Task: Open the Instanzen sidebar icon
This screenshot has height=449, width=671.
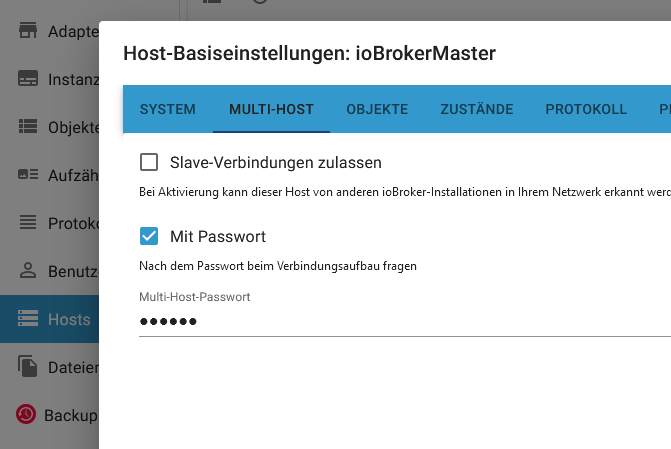Action: (x=28, y=79)
